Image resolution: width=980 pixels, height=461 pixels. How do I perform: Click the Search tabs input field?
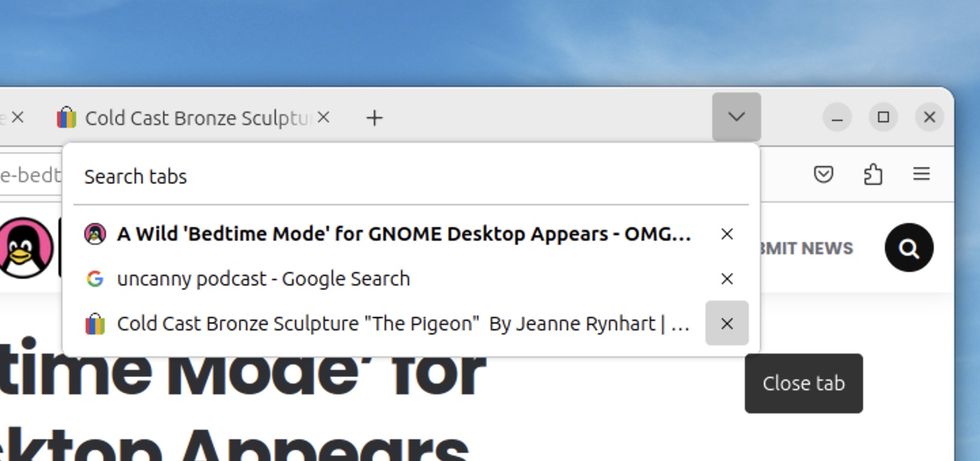click(x=272, y=176)
